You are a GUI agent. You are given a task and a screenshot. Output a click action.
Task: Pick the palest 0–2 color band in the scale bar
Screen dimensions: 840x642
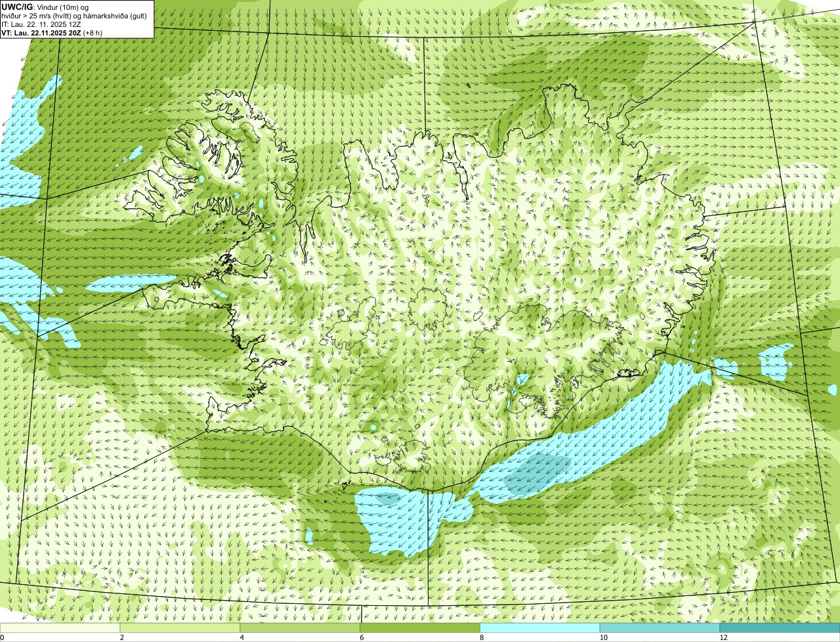click(x=60, y=628)
